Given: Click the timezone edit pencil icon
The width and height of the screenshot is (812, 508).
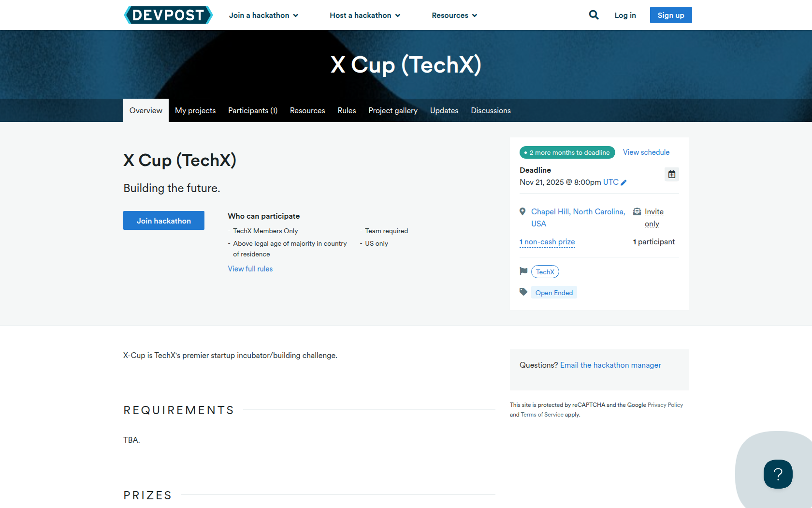Looking at the screenshot, I should pos(623,182).
